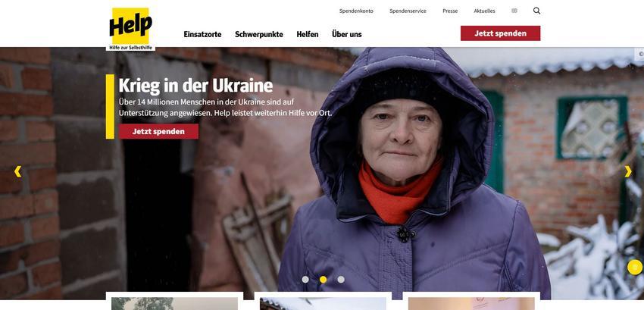Open the search magnifier icon
Viewport: 644px width, 310px height.
pos(536,11)
